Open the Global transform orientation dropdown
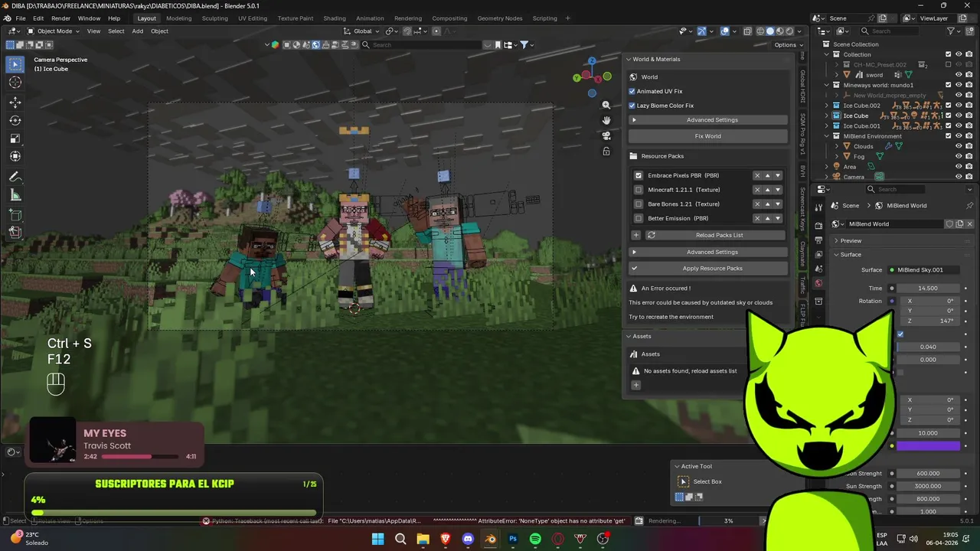Viewport: 980px width, 551px height. pyautogui.click(x=361, y=31)
